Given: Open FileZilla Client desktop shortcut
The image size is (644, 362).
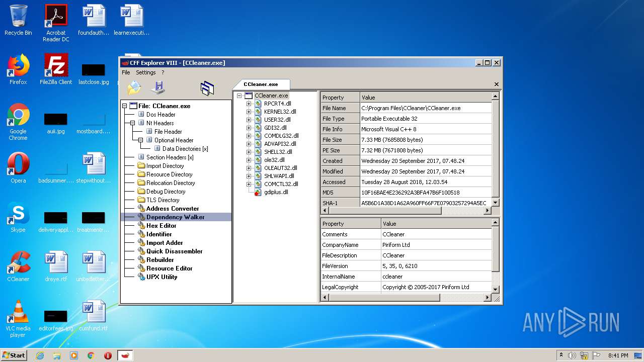Looking at the screenshot, I should (56, 70).
